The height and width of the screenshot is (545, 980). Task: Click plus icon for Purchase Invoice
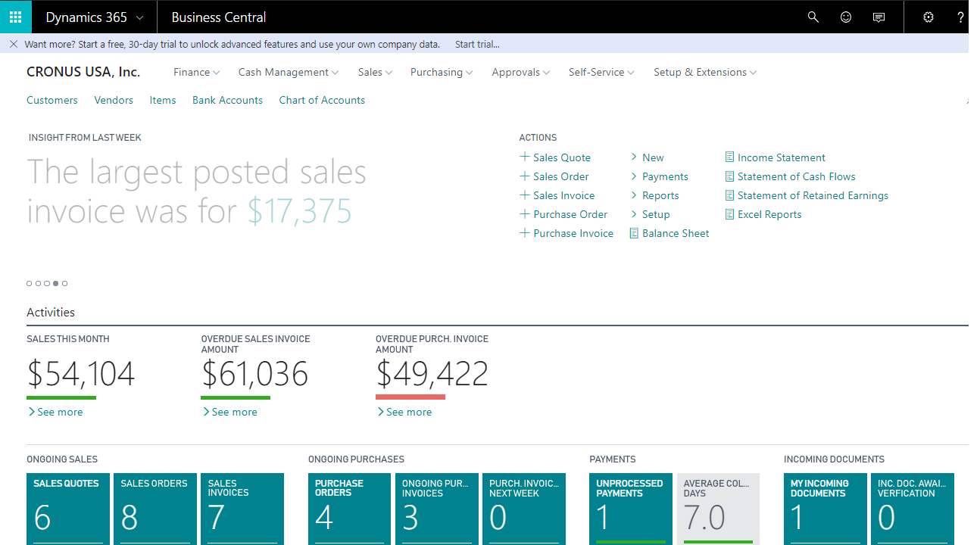click(524, 232)
